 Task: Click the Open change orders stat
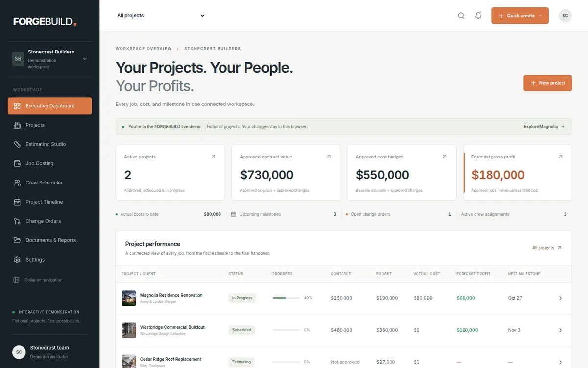tap(398, 214)
